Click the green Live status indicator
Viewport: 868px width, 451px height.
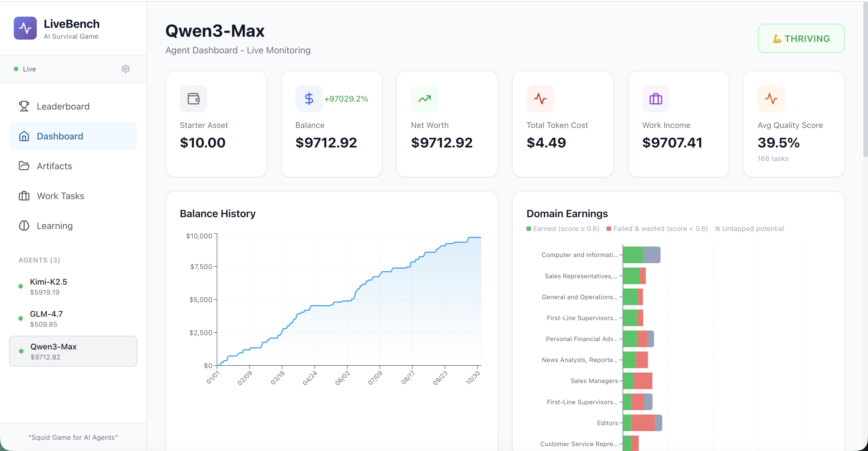[15, 69]
